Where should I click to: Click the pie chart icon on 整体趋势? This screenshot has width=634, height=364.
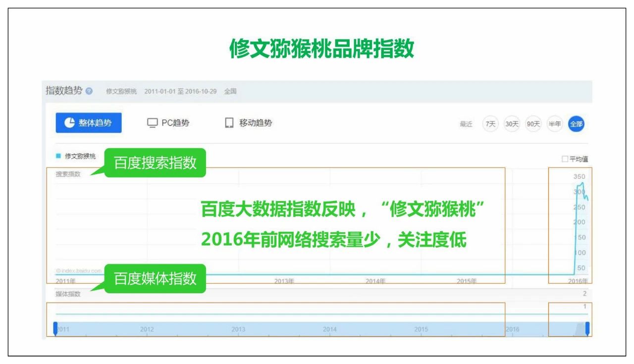[x=70, y=123]
